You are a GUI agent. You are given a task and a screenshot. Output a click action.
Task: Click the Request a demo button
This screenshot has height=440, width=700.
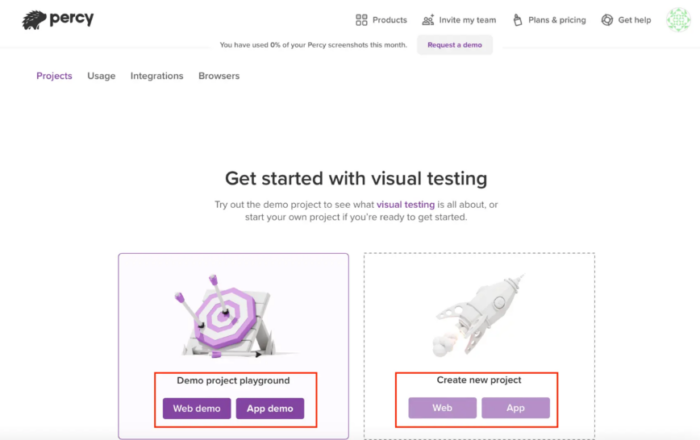(x=454, y=45)
